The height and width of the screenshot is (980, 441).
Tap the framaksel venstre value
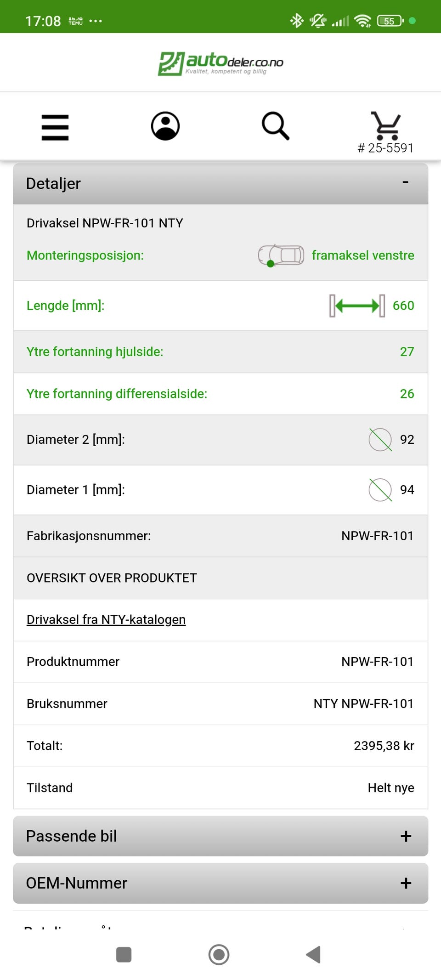363,255
